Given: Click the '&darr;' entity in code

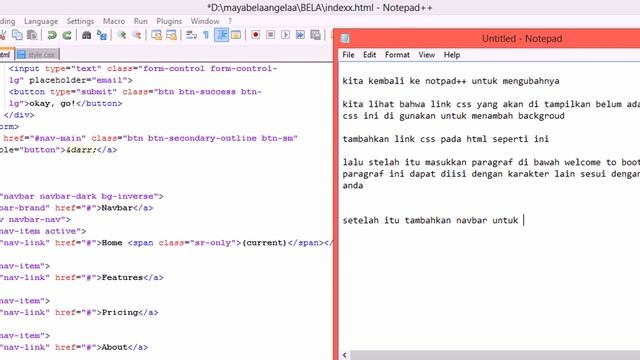Looking at the screenshot, I should point(82,150).
